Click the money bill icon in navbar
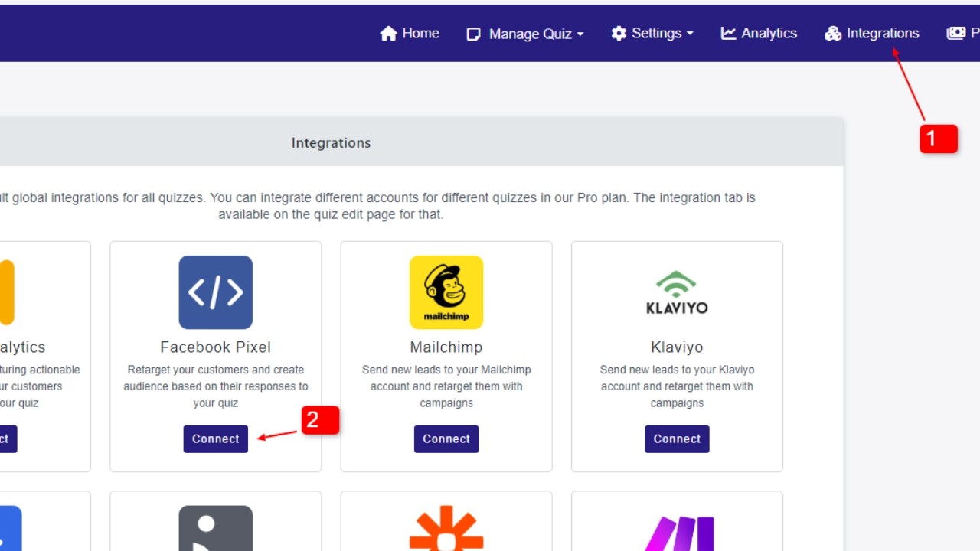The image size is (980, 551). click(x=955, y=33)
